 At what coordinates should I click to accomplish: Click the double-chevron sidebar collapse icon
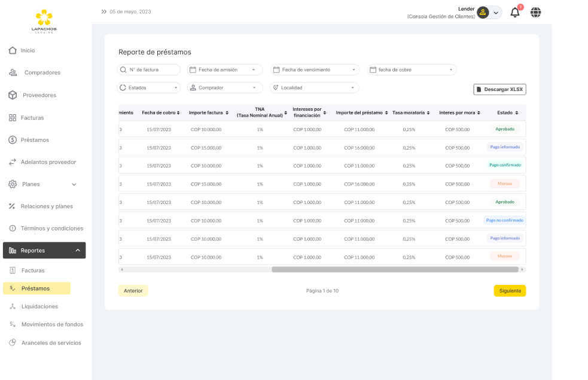104,11
